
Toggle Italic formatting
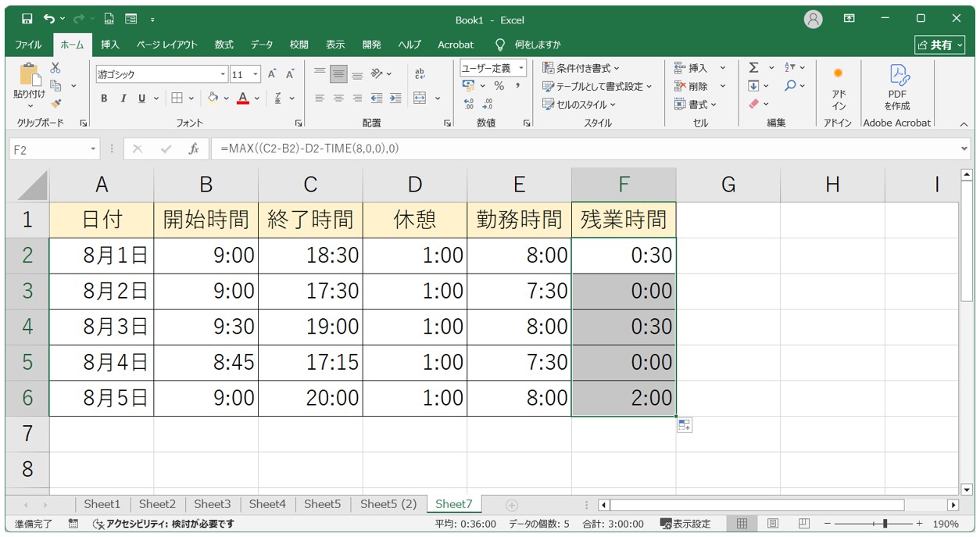click(123, 98)
